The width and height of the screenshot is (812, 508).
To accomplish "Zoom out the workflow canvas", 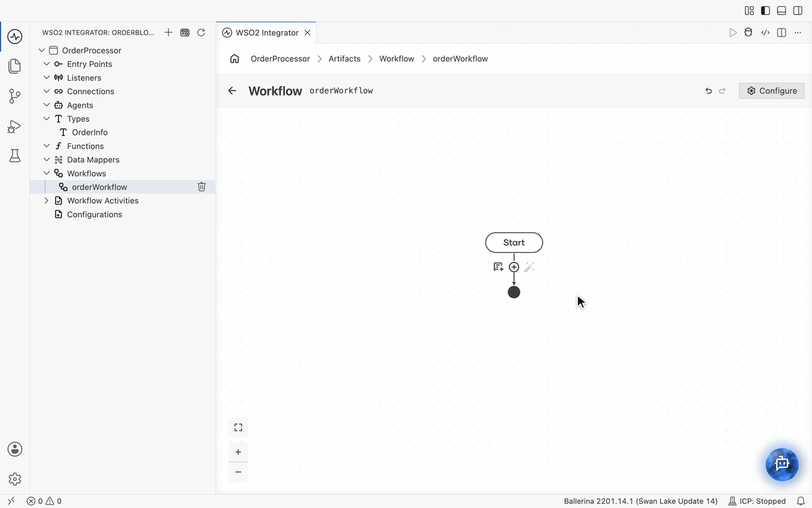I will point(238,472).
